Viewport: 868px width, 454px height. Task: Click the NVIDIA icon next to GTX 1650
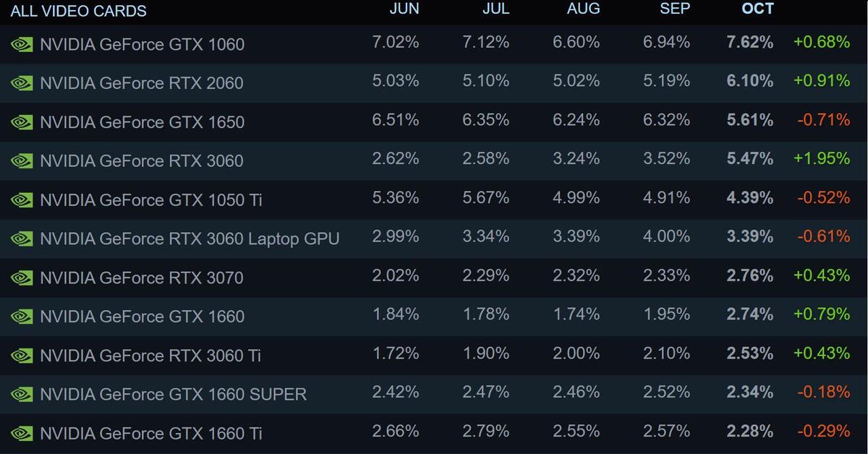22,122
